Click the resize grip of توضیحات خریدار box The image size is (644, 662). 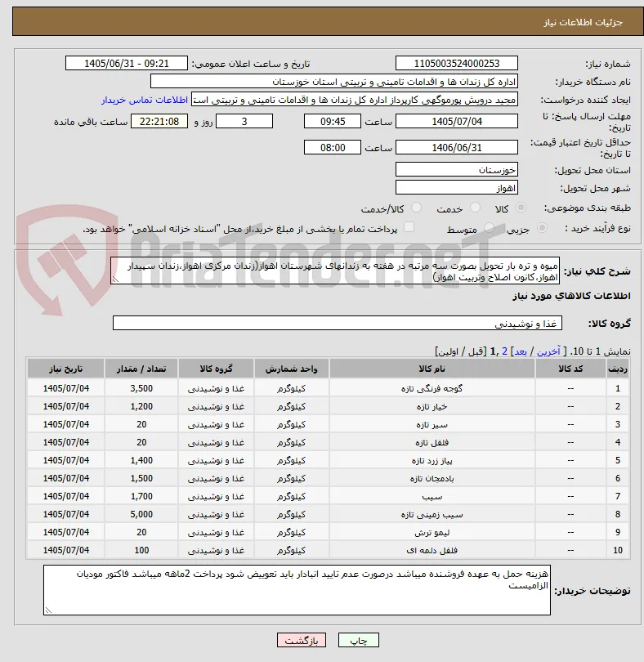tap(48, 610)
